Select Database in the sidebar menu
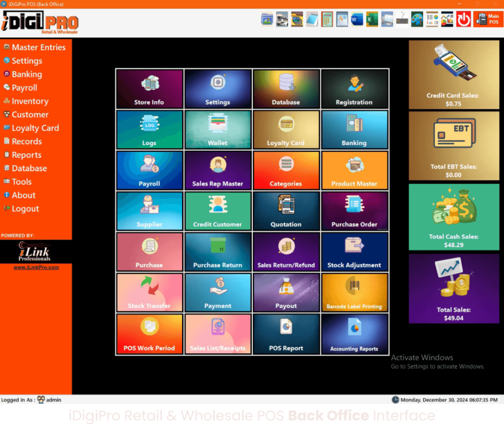This screenshot has height=427, width=504. pos(26,168)
